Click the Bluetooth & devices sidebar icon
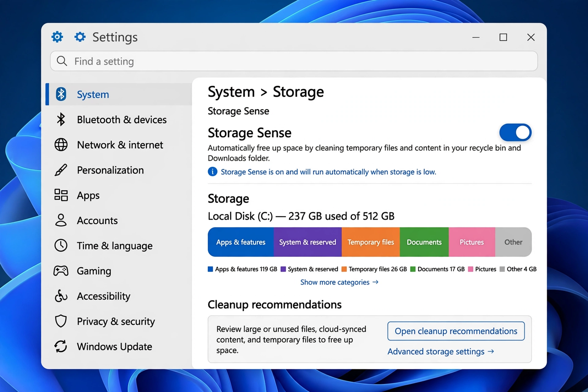 [61, 119]
